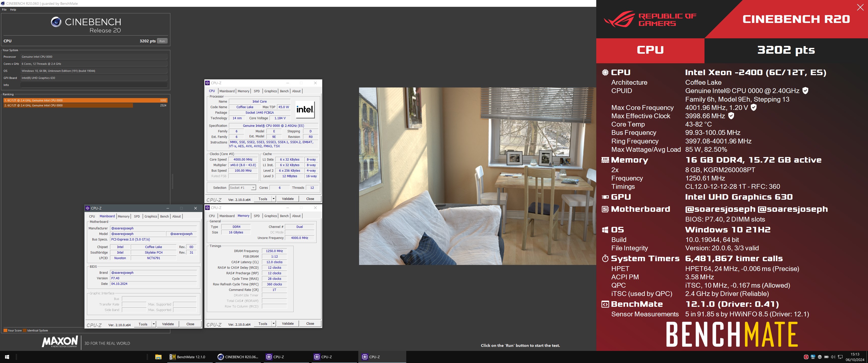Click Validate in the CPU-Z CPU window
868x363 pixels.
288,199
